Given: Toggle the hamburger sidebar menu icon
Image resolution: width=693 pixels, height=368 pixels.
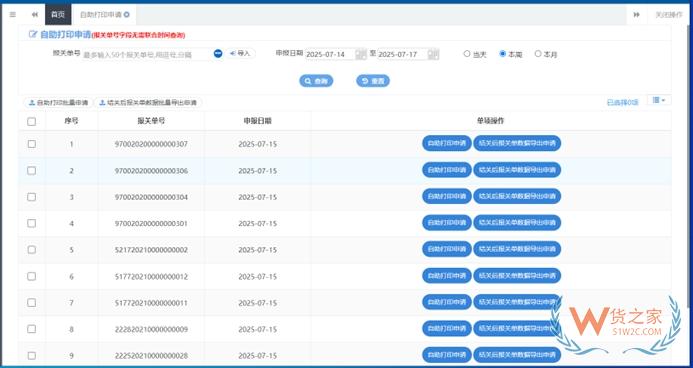Looking at the screenshot, I should [x=12, y=15].
